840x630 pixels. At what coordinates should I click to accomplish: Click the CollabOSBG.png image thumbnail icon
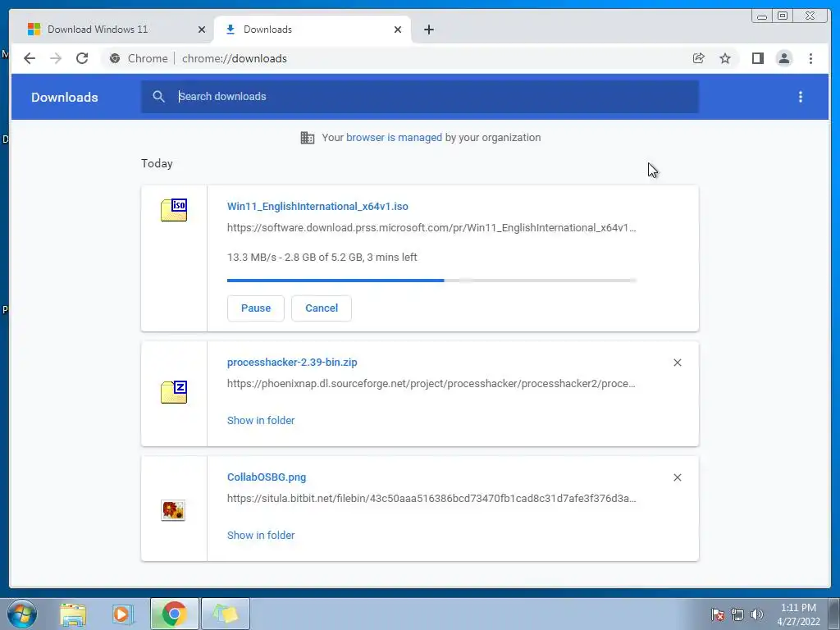tap(173, 510)
